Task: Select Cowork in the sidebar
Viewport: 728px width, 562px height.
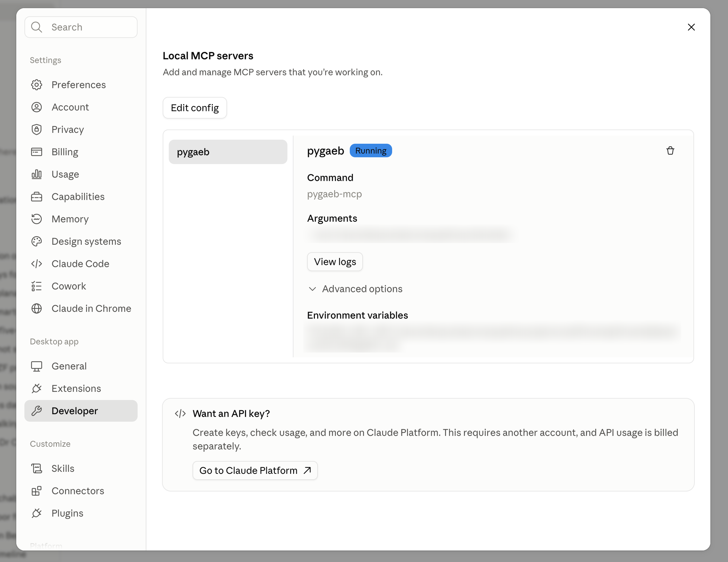Action: click(81, 286)
